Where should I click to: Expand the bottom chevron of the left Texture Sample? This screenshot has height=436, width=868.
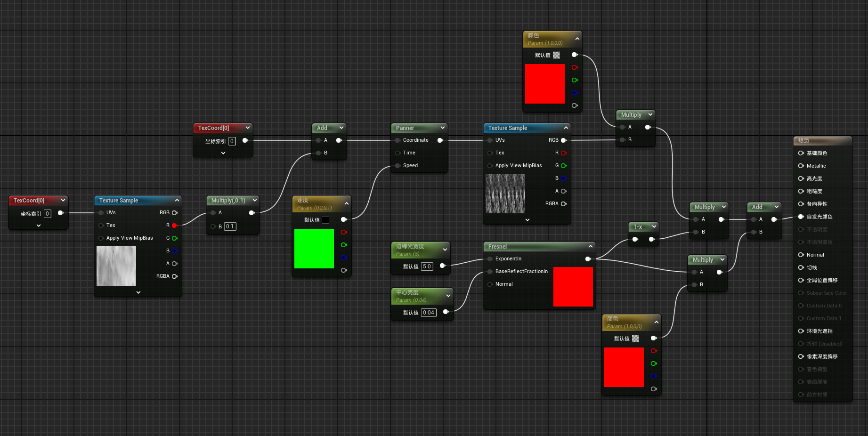pyautogui.click(x=138, y=292)
